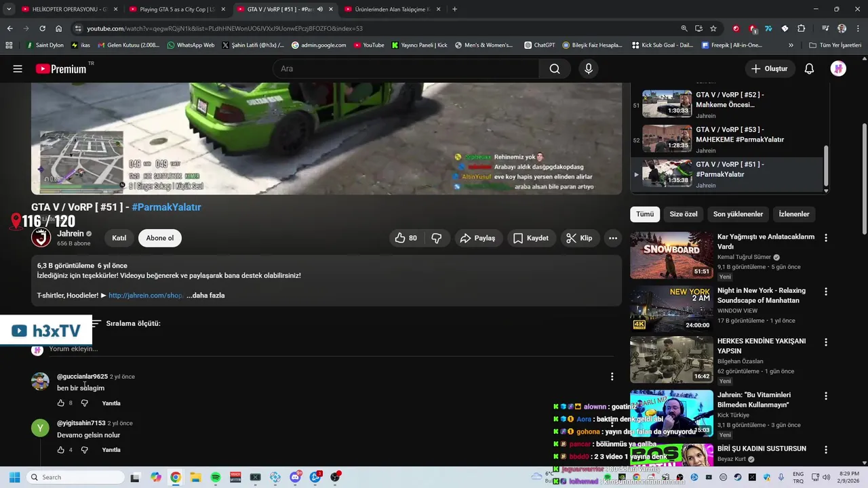
Task: Show more bookmarks with double chevron
Action: pos(791,45)
